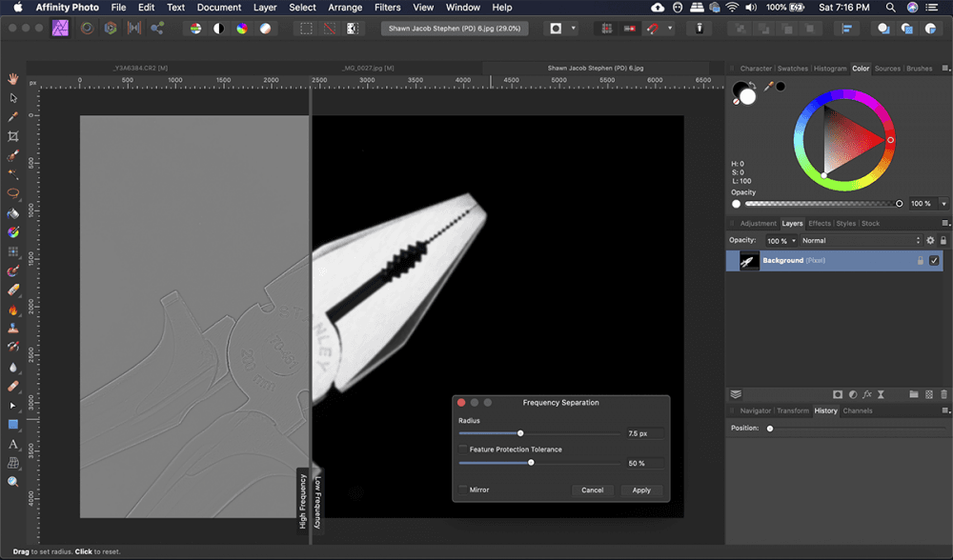The image size is (953, 560).
Task: Toggle visibility of the Background layer
Action: 934,260
